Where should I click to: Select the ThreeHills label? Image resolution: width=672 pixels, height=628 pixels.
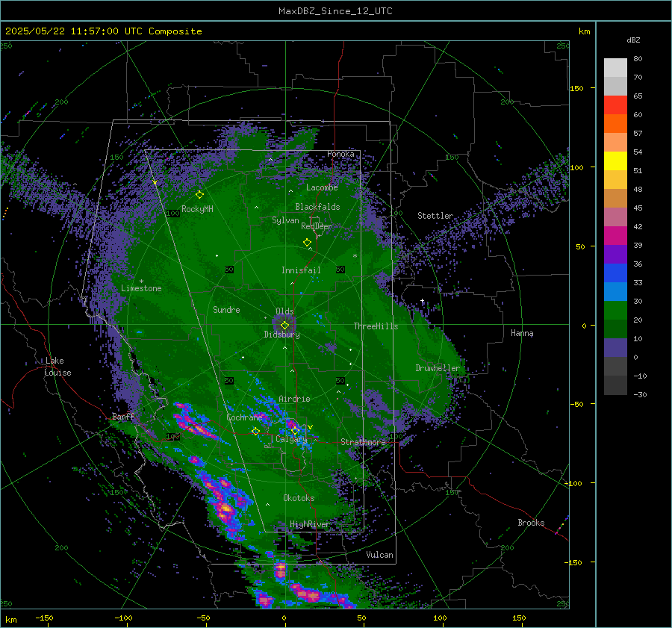tap(376, 326)
